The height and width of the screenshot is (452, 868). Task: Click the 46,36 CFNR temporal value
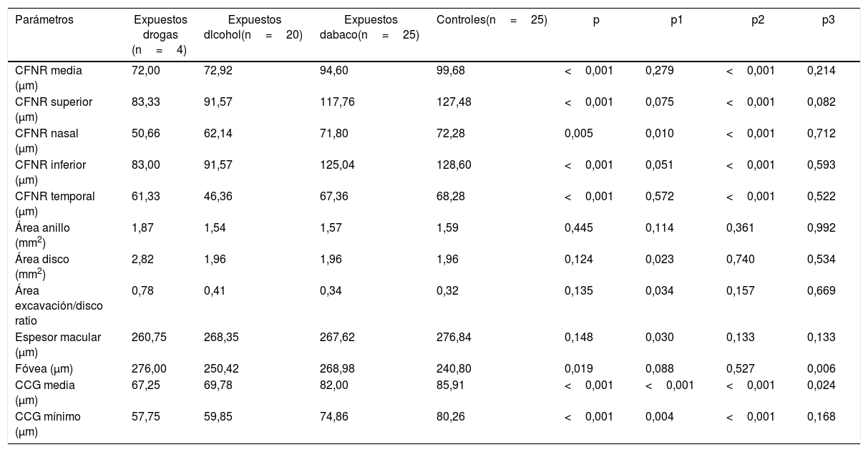[218, 196]
